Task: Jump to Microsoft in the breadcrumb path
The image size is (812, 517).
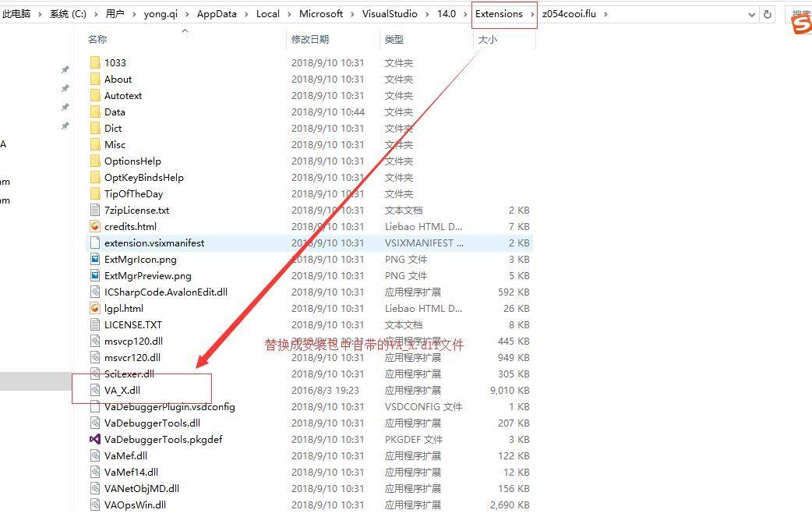Action: (x=321, y=14)
